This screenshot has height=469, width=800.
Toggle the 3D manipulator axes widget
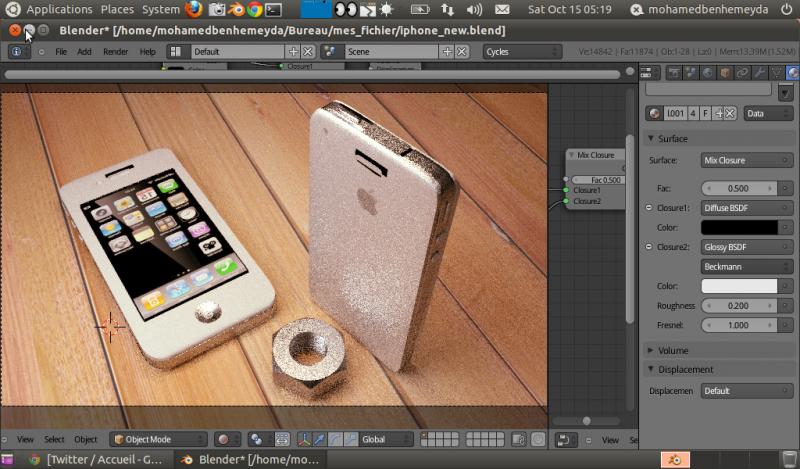(x=304, y=439)
